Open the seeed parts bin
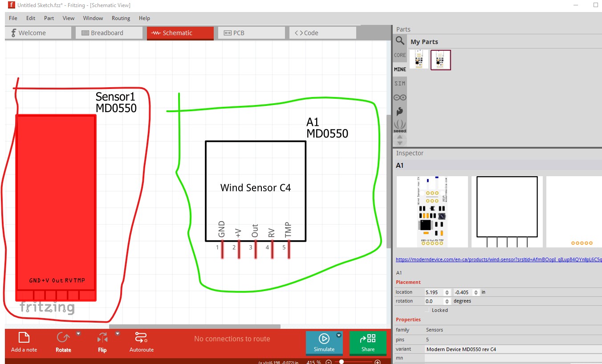The image size is (602, 364). pyautogui.click(x=400, y=126)
